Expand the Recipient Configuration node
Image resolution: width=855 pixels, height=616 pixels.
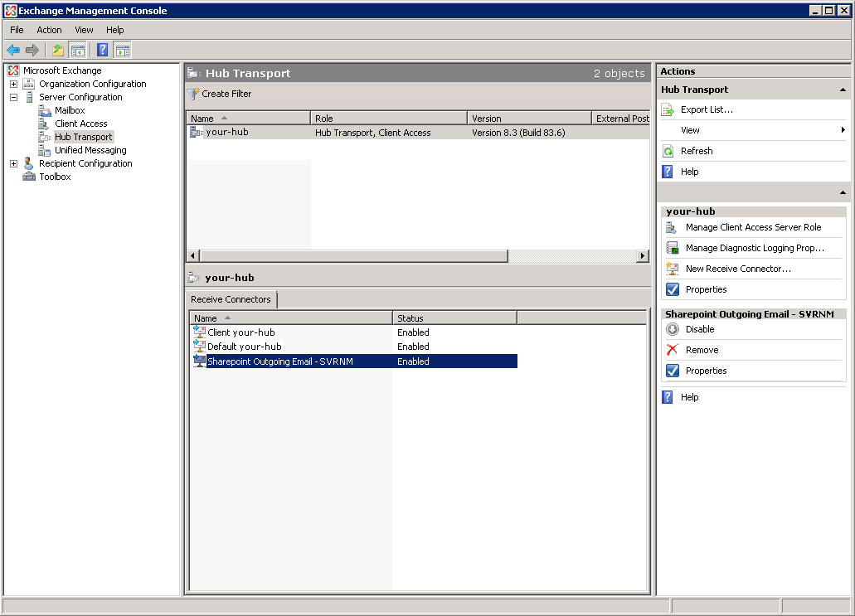13,163
